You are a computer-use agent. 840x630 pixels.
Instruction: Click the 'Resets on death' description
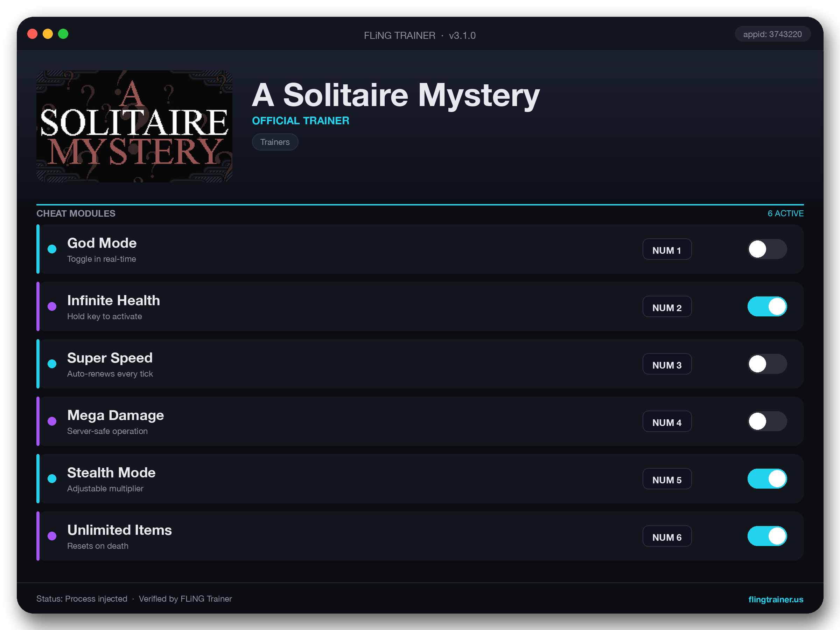(98, 546)
